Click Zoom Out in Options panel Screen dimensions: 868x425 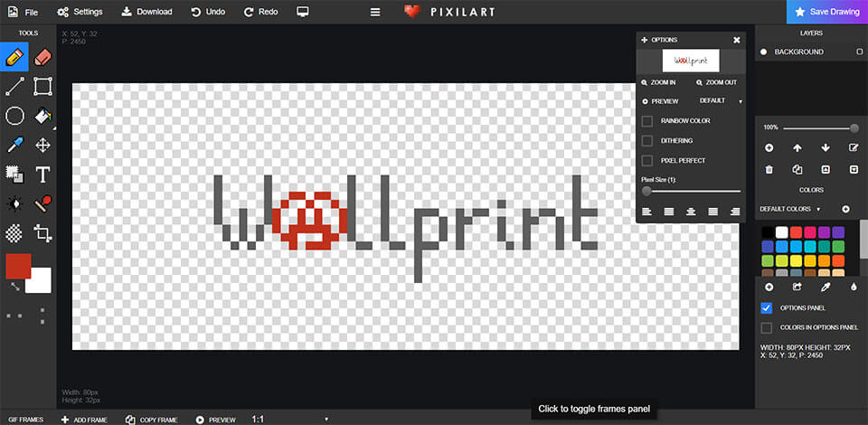point(716,82)
